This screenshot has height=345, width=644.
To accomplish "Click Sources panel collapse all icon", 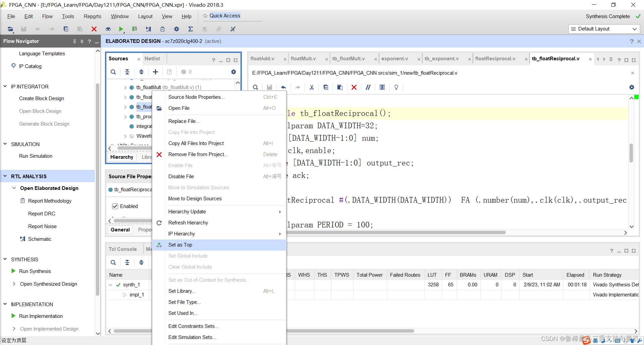I will point(127,72).
